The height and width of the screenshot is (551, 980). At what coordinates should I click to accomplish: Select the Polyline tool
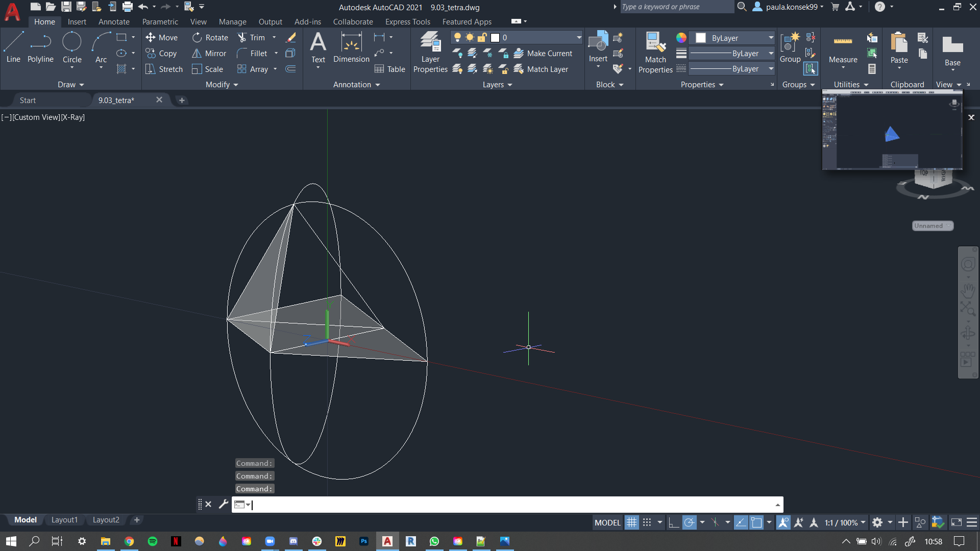click(x=40, y=47)
